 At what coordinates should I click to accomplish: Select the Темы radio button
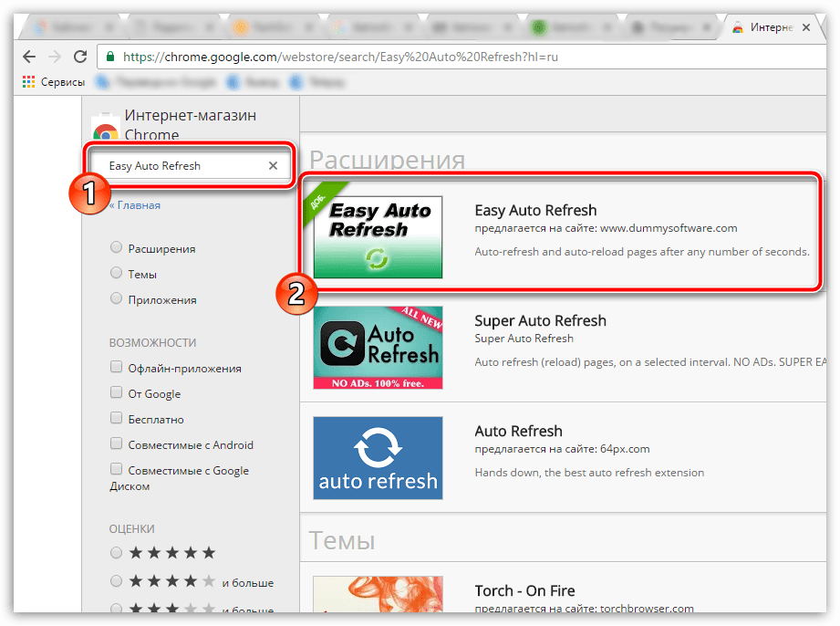tap(116, 274)
